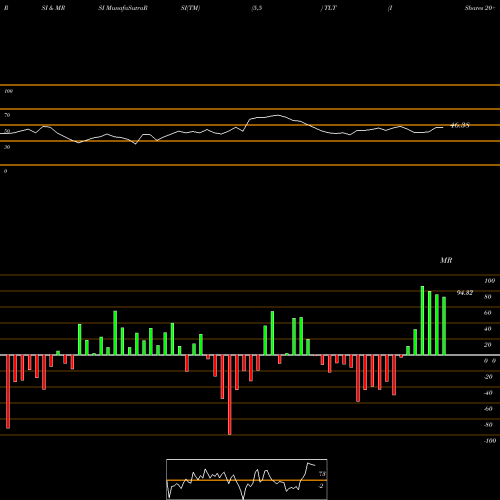500x500 pixels.
Task: Click the longest red bar mid-chart
Action: [229, 395]
